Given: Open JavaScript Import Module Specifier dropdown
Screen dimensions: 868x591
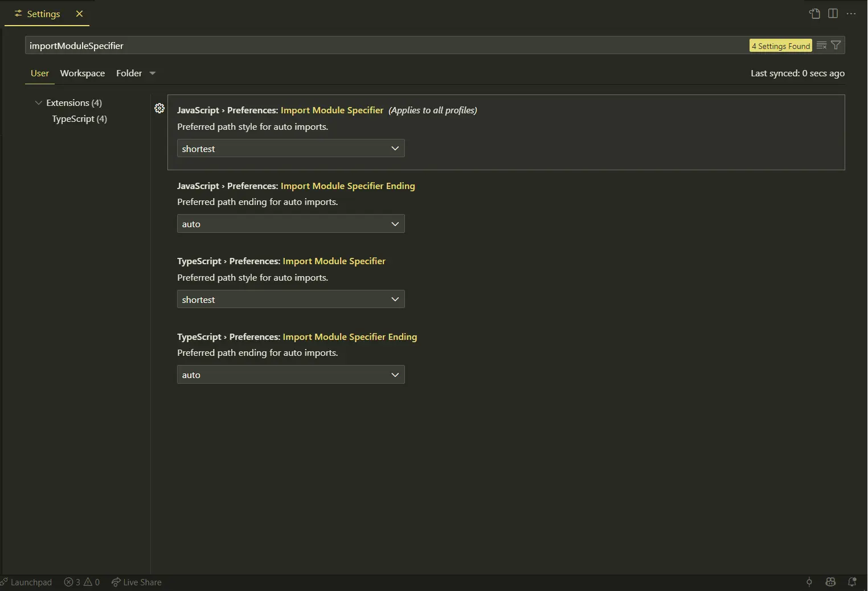Looking at the screenshot, I should (291, 149).
